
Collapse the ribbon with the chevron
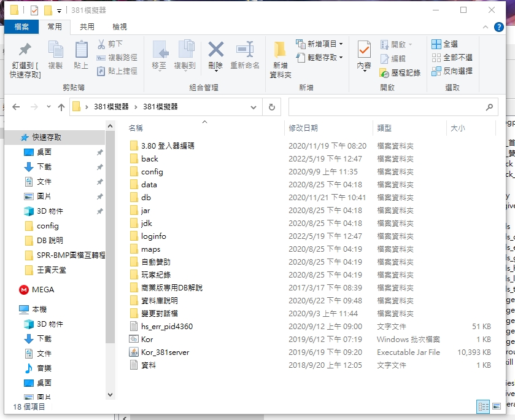tap(486, 27)
